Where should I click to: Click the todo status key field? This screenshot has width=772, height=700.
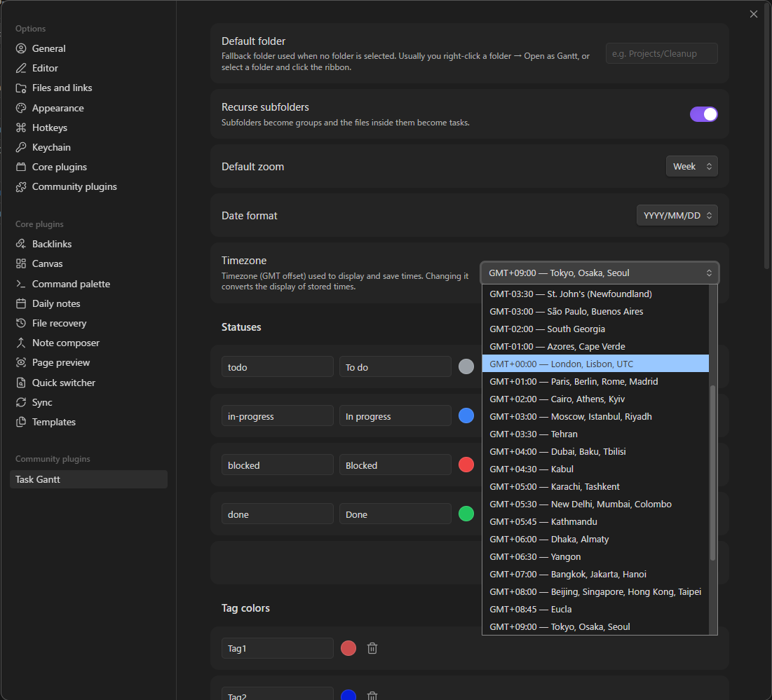pos(277,367)
